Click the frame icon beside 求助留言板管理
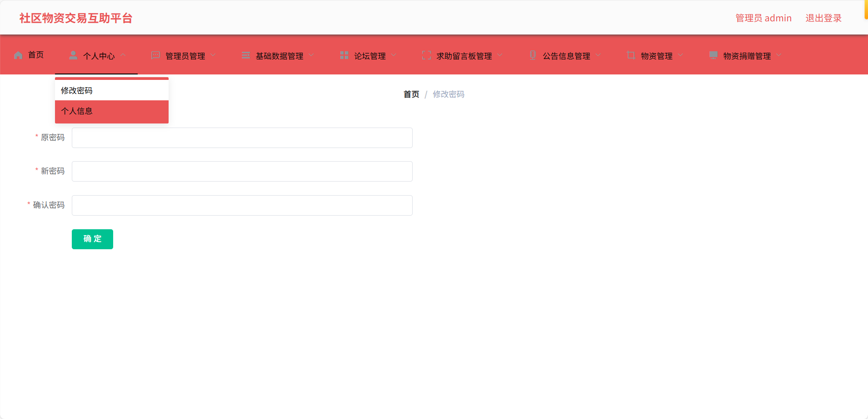Image resolution: width=868 pixels, height=419 pixels. coord(427,55)
